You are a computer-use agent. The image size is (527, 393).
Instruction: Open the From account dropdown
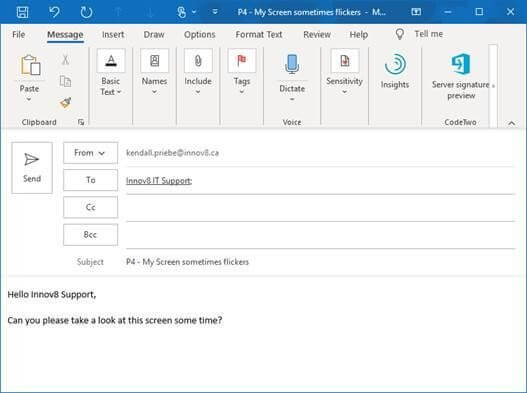coord(90,153)
